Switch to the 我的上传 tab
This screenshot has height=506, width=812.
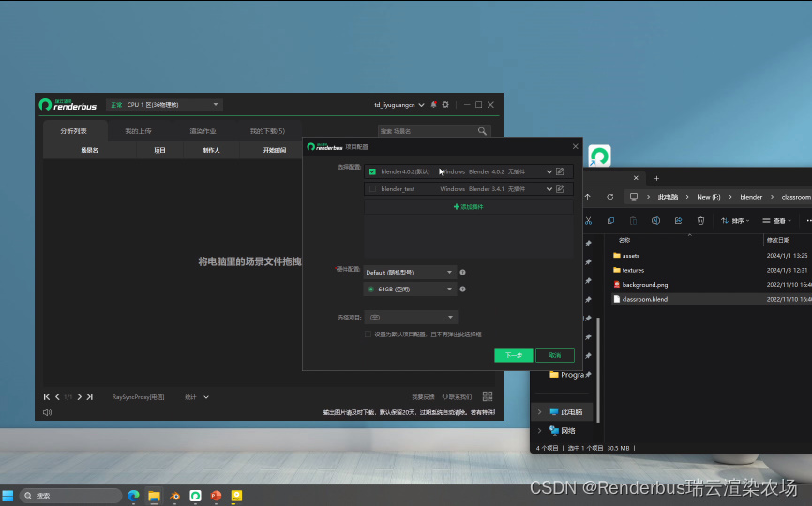[x=138, y=131]
